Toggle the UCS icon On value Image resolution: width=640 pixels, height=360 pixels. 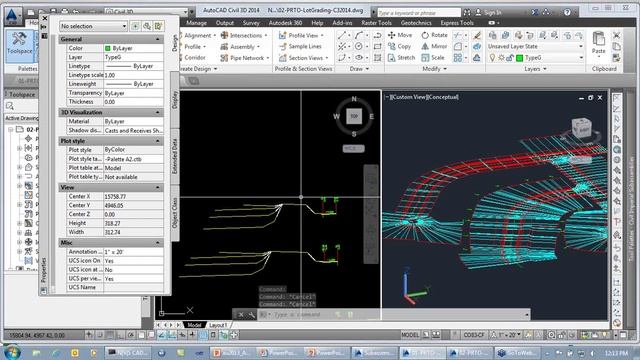pos(133,261)
